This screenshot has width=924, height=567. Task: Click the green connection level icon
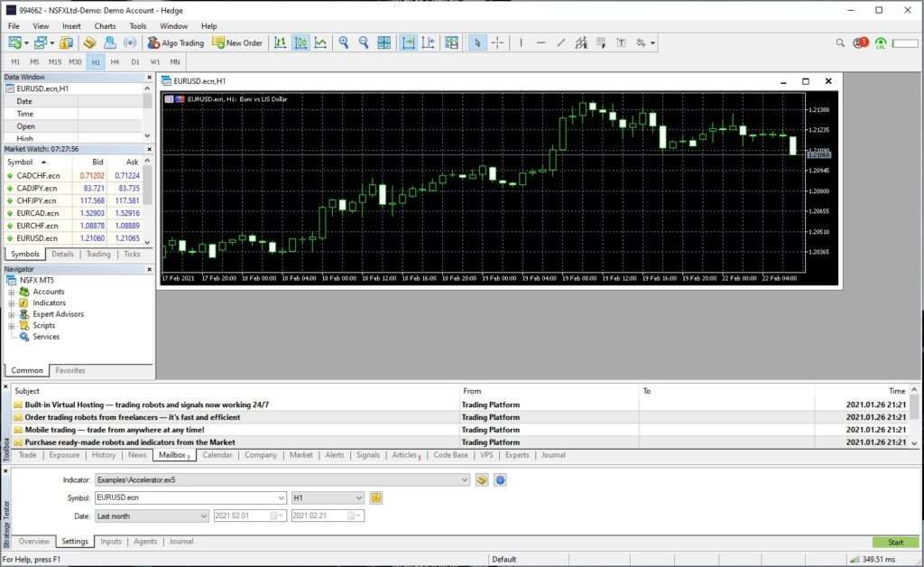tap(881, 43)
